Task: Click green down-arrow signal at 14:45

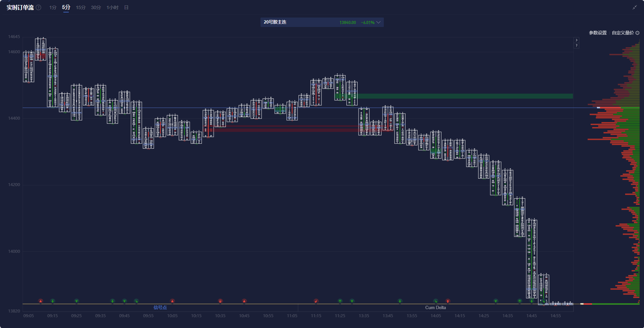Action: 532,301
